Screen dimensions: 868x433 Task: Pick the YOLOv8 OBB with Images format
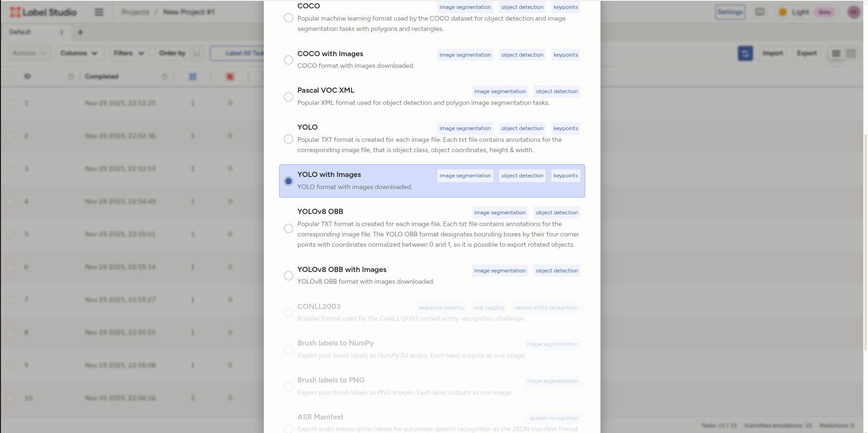pos(289,276)
